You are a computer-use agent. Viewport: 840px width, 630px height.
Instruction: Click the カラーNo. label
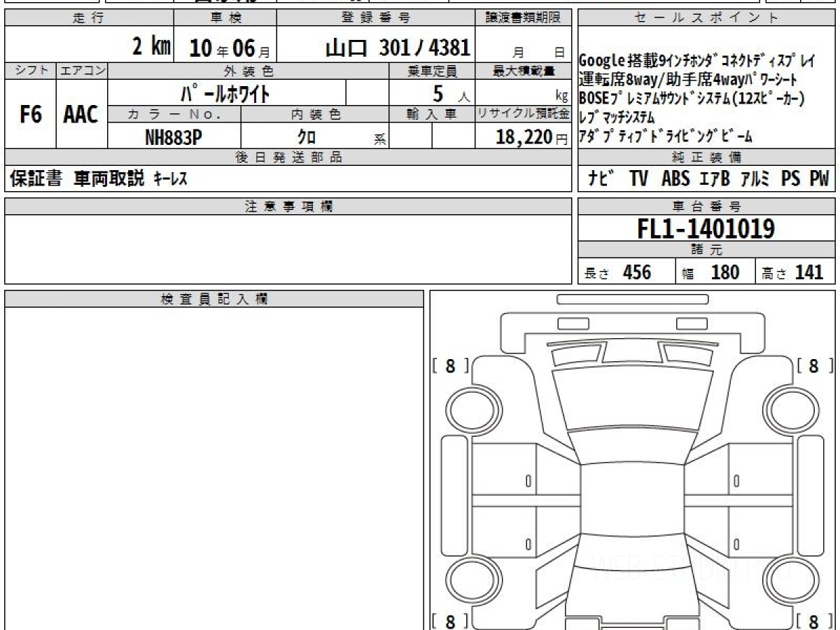tap(174, 114)
